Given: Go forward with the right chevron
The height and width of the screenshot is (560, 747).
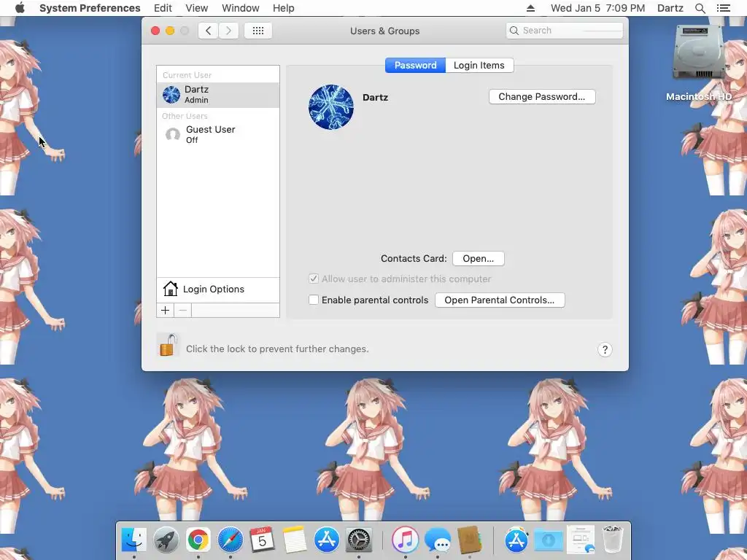Looking at the screenshot, I should (x=228, y=31).
